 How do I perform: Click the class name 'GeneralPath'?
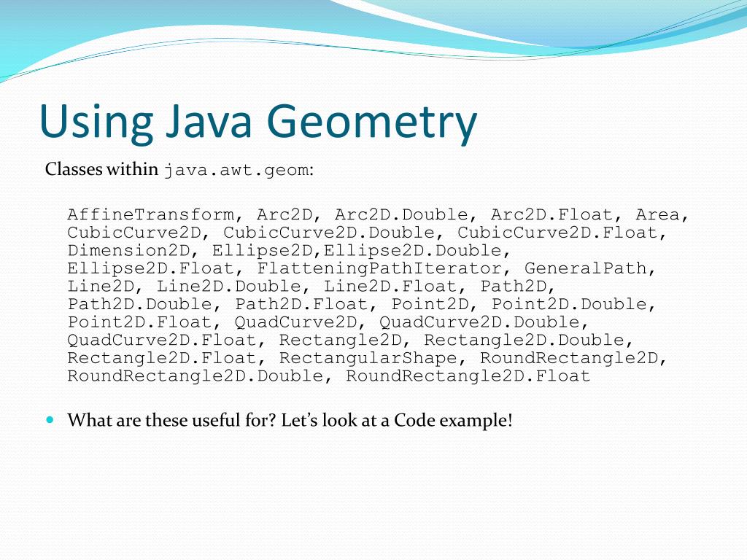click(x=586, y=268)
